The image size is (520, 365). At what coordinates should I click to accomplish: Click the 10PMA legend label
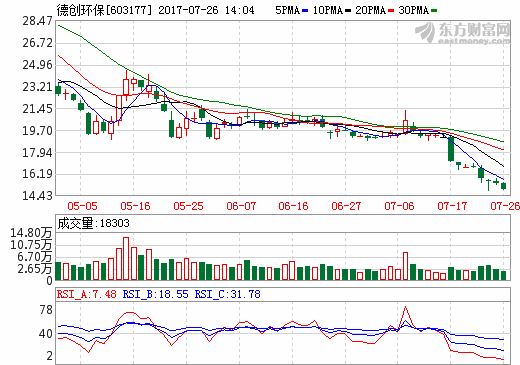[x=328, y=10]
